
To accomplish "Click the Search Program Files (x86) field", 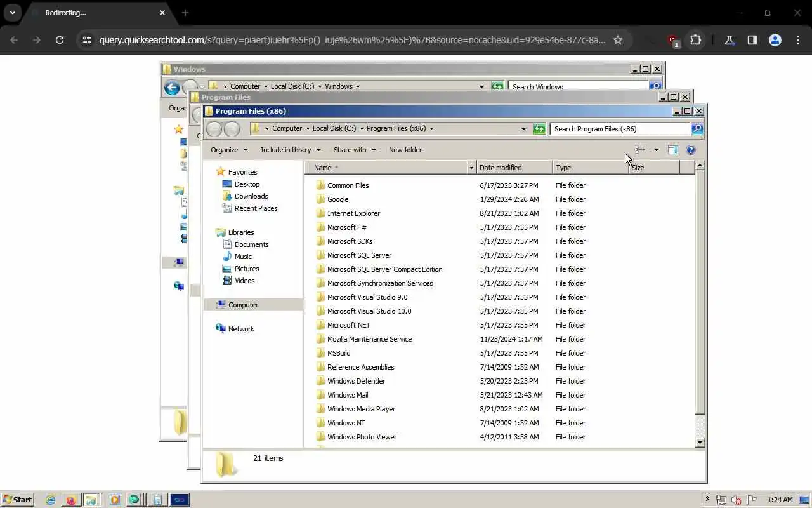I will 620,129.
